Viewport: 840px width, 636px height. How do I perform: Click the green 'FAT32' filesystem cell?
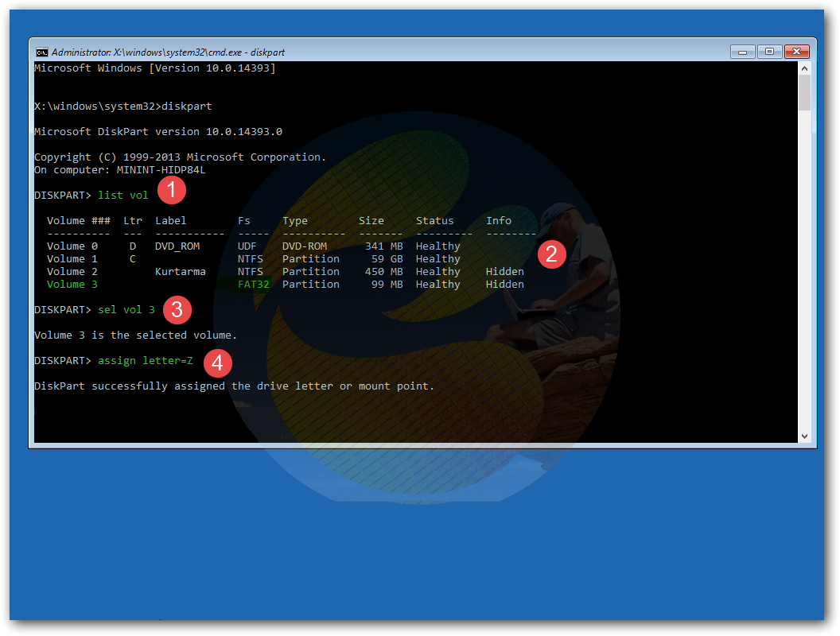(x=254, y=285)
